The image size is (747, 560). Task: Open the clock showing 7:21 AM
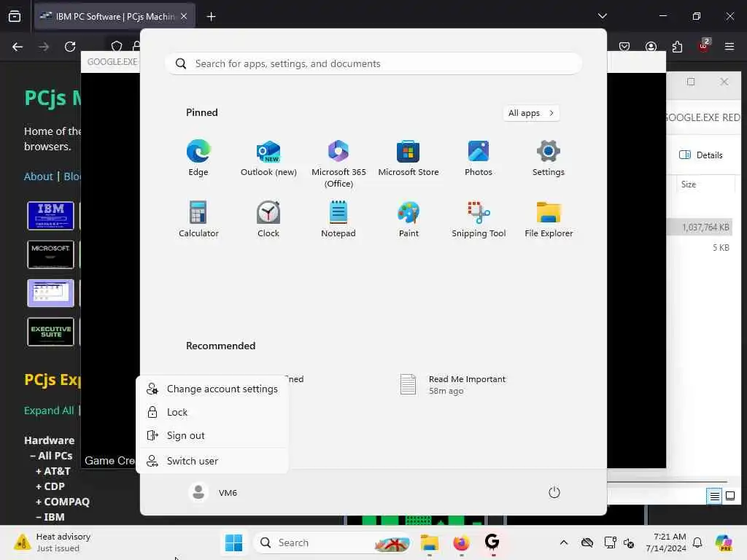tap(665, 542)
